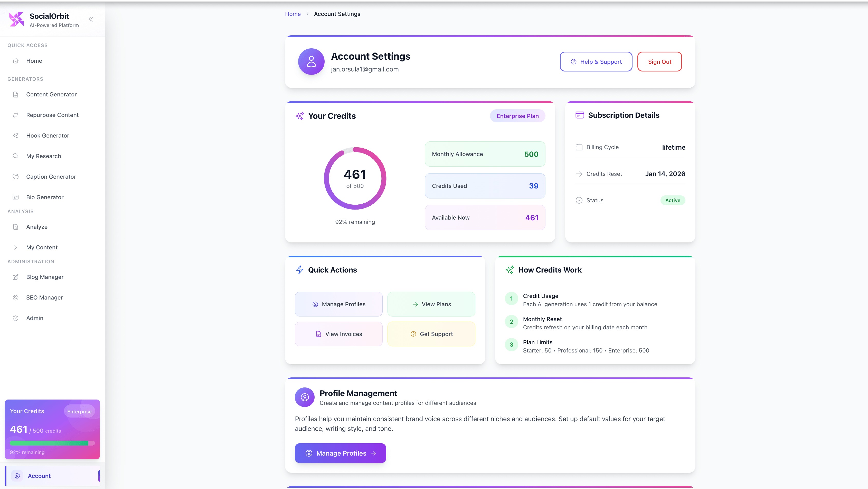Open Help & Support
868x489 pixels.
[x=596, y=61]
